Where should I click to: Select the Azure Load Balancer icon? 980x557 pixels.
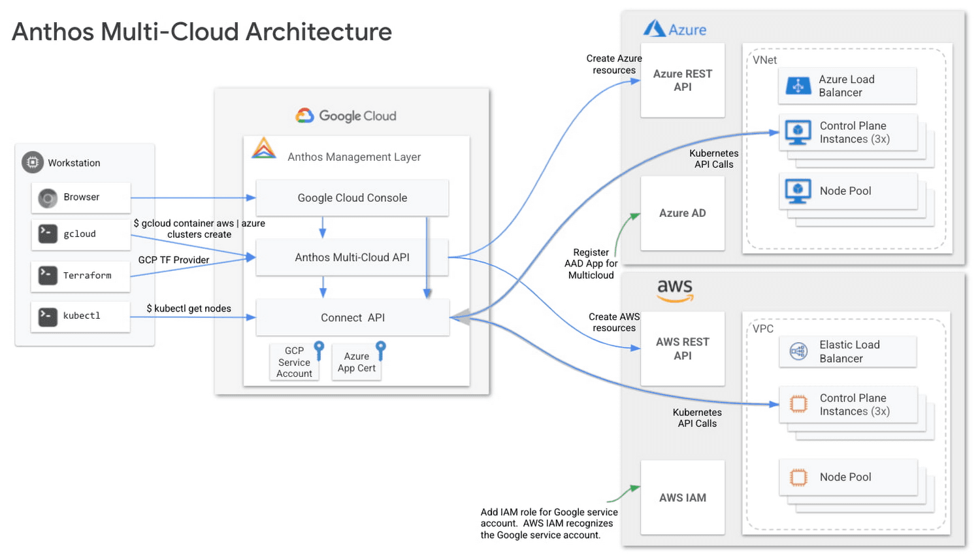(798, 86)
